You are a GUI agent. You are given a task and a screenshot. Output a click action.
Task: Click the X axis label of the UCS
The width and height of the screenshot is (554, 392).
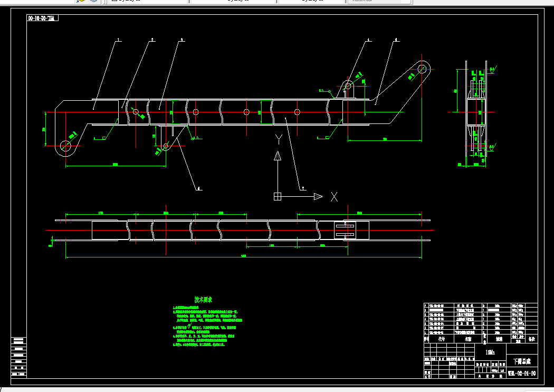334,197
